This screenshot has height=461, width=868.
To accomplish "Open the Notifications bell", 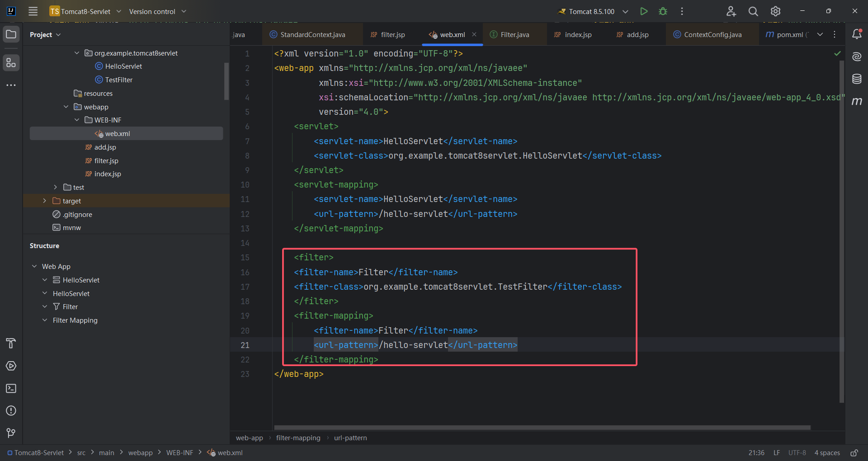I will (857, 34).
